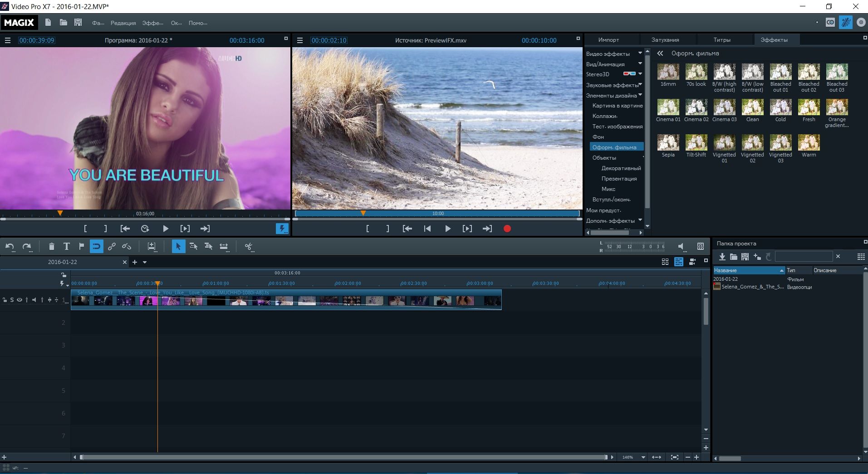Toggle magnet snap mode in toolbar
This screenshot has width=868, height=474.
96,246
